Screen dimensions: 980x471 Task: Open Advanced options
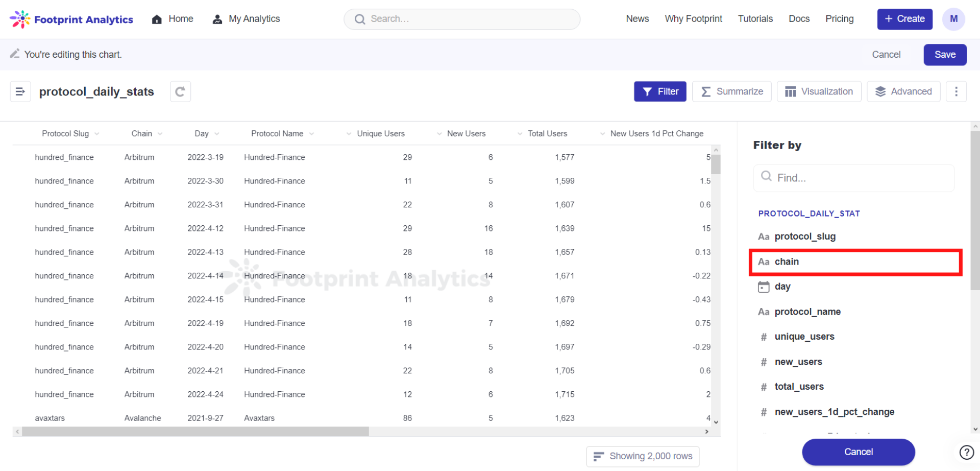pyautogui.click(x=903, y=91)
